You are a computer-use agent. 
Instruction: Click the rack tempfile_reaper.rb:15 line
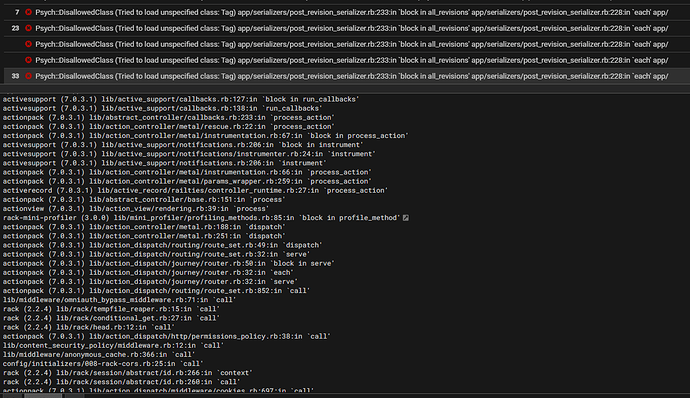(x=111, y=309)
